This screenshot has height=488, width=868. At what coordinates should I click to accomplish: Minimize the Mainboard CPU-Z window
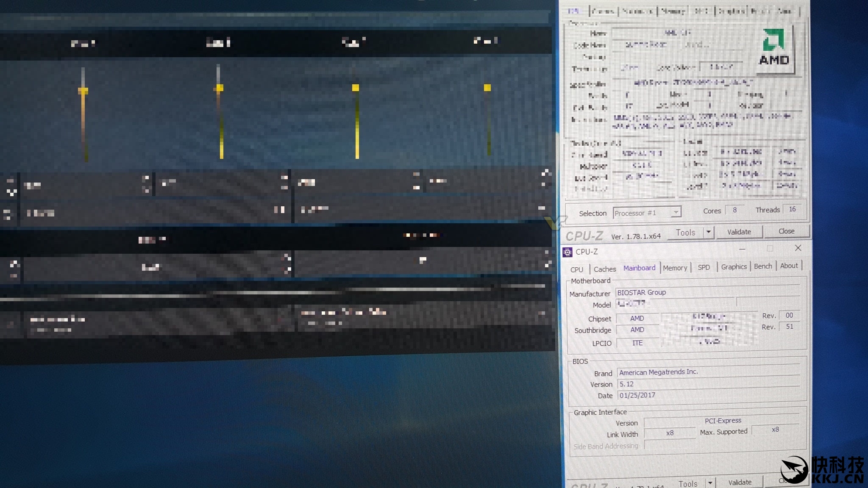click(x=742, y=249)
